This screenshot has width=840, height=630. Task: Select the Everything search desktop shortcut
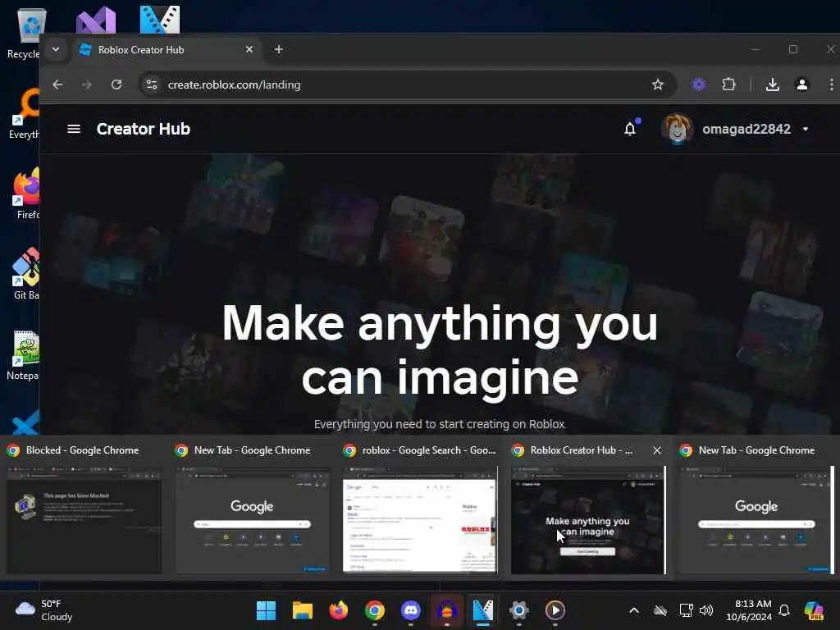25,113
